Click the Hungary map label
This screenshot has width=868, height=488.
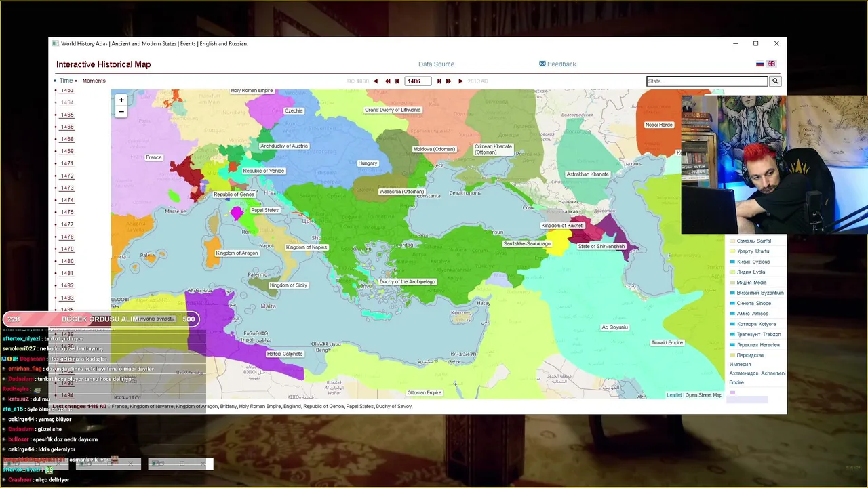coord(368,163)
